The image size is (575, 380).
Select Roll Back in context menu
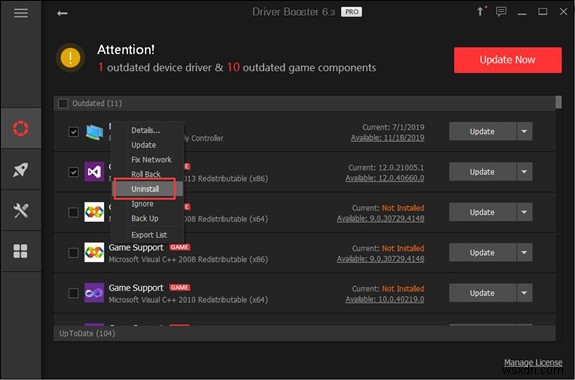pyautogui.click(x=146, y=174)
